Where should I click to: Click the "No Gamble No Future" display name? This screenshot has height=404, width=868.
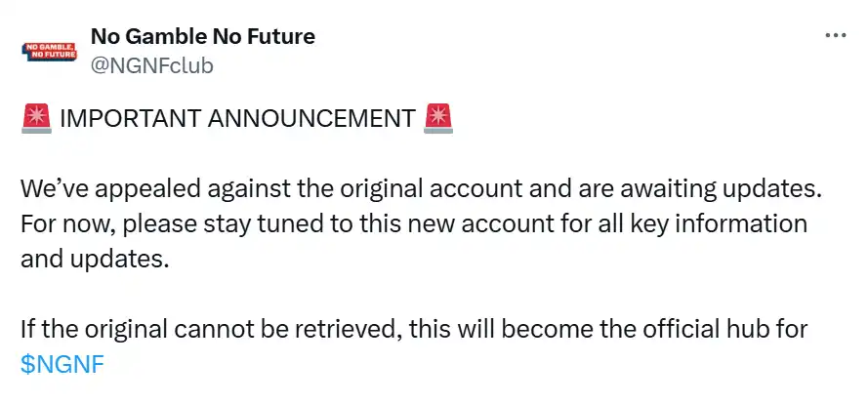pos(202,37)
